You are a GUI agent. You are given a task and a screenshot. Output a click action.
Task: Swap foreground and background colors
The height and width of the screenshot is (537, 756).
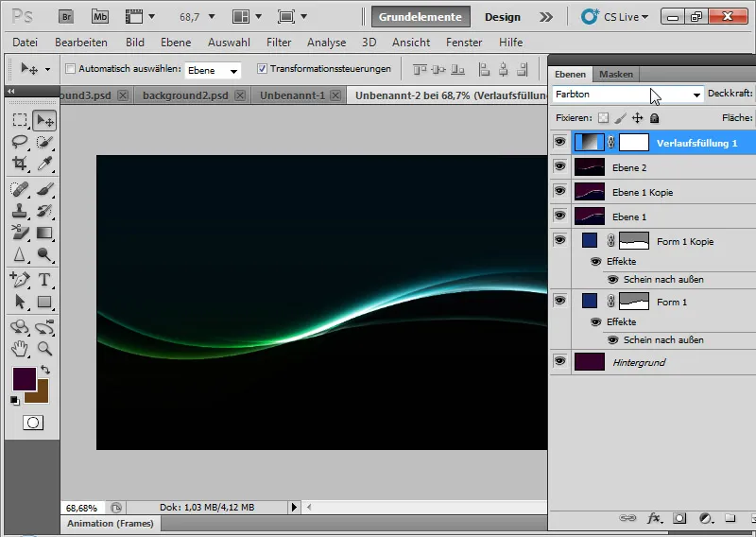coord(45,370)
